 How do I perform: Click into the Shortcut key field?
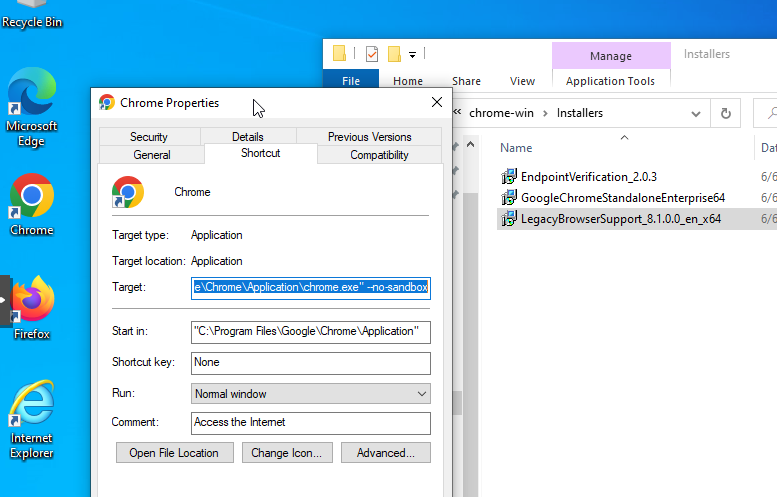point(311,363)
